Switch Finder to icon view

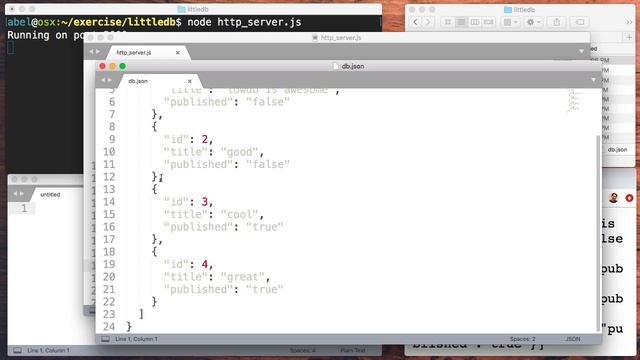click(448, 22)
